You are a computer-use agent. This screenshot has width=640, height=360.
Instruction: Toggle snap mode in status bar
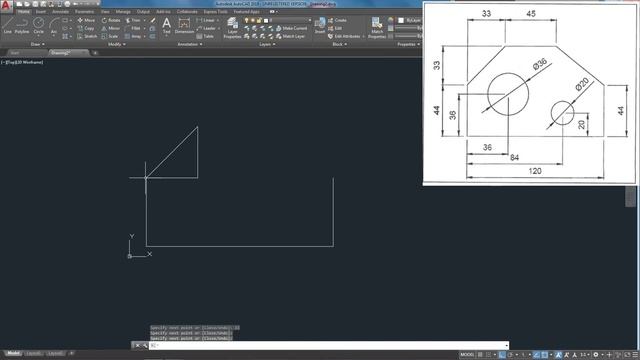click(x=488, y=355)
